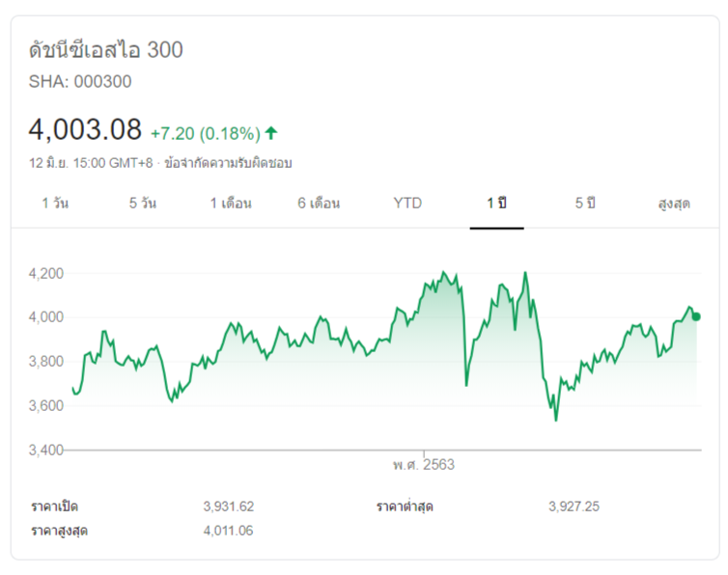Click the green endpoint dot on chart
This screenshot has width=728, height=575.
[x=696, y=316]
